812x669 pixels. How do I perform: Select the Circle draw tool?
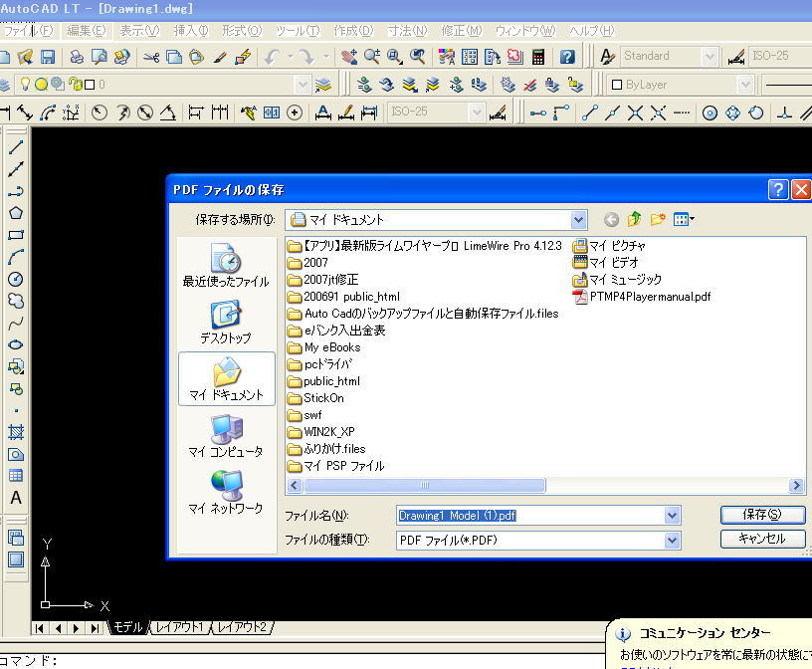(x=16, y=280)
